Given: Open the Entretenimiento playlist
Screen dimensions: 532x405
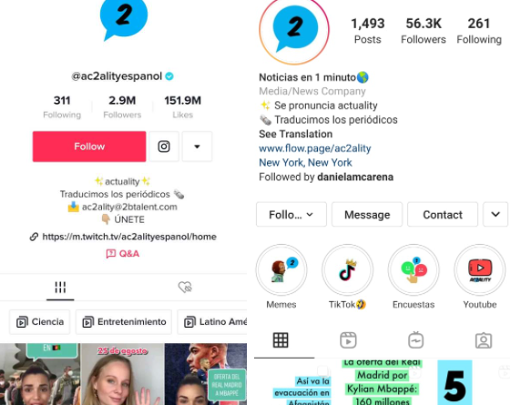Looking at the screenshot, I should 124,321.
